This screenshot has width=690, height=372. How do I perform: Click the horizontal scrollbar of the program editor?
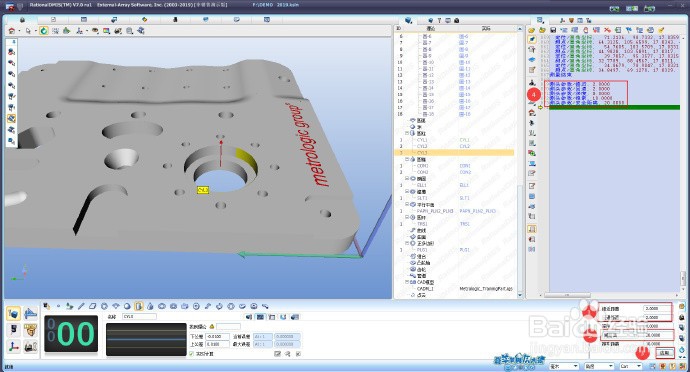[567, 295]
